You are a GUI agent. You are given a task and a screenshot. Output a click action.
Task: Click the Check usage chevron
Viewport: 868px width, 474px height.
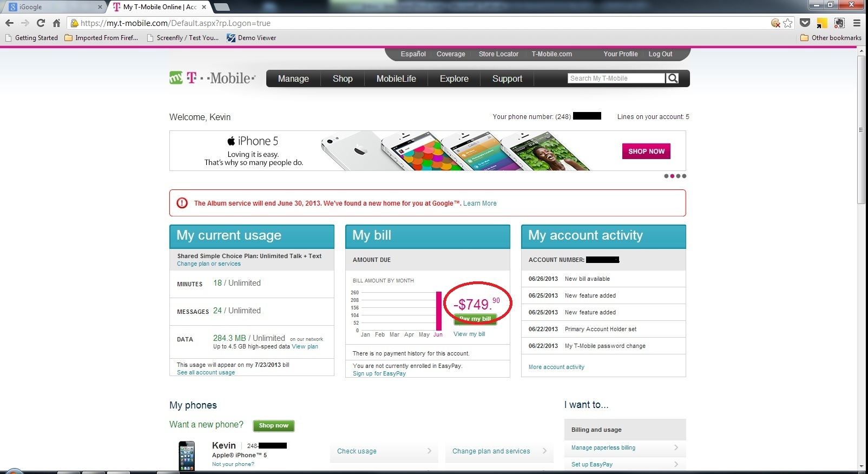[429, 451]
